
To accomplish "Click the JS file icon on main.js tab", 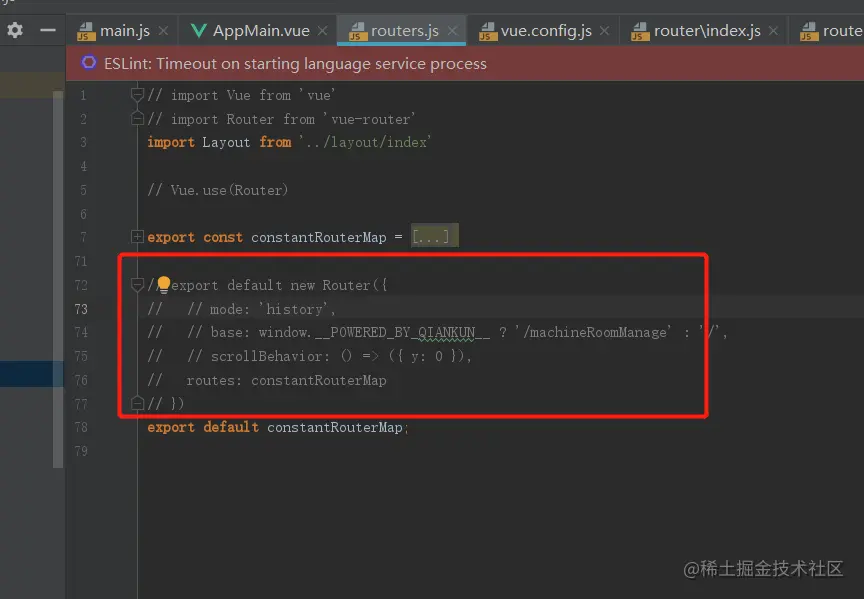I will click(x=86, y=31).
